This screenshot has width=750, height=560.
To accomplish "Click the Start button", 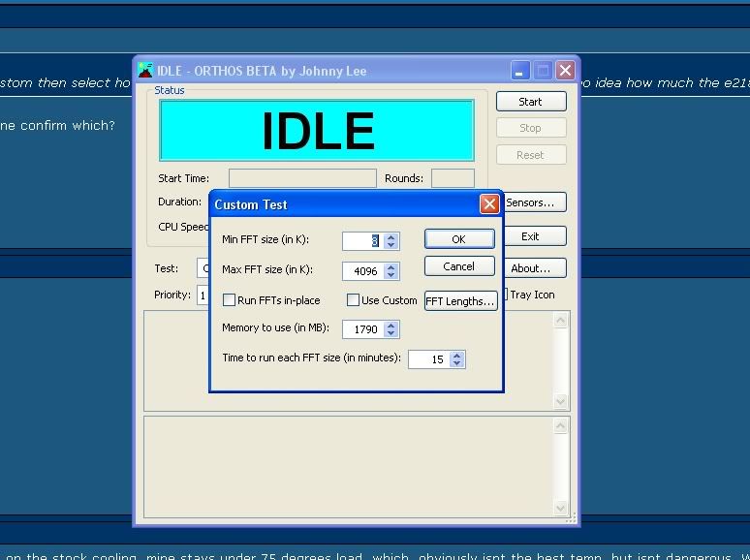I will coord(530,102).
